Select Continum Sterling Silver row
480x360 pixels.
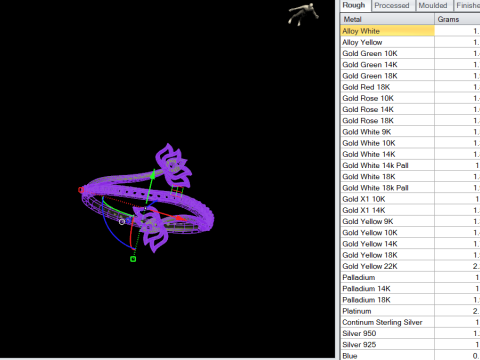(x=410, y=322)
